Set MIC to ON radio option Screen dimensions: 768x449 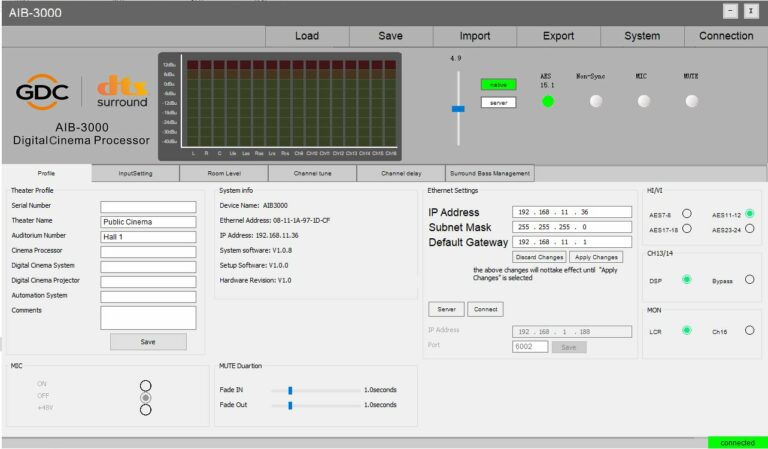145,386
